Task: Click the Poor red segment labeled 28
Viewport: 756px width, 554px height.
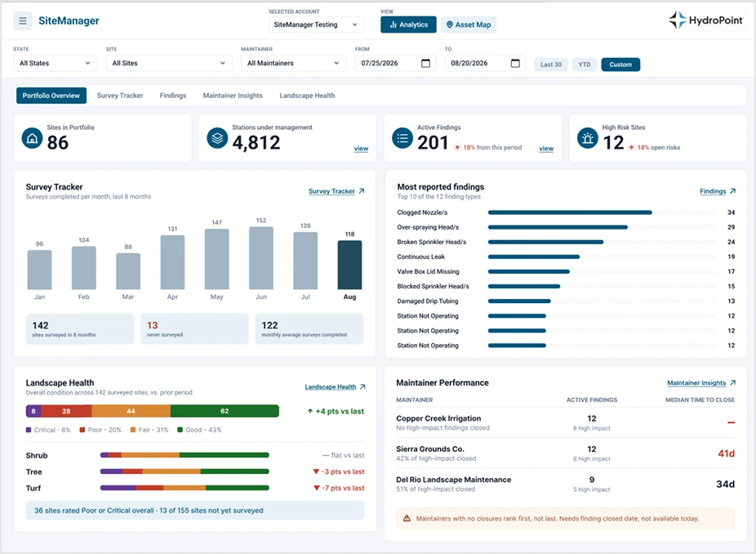Action: [x=66, y=411]
